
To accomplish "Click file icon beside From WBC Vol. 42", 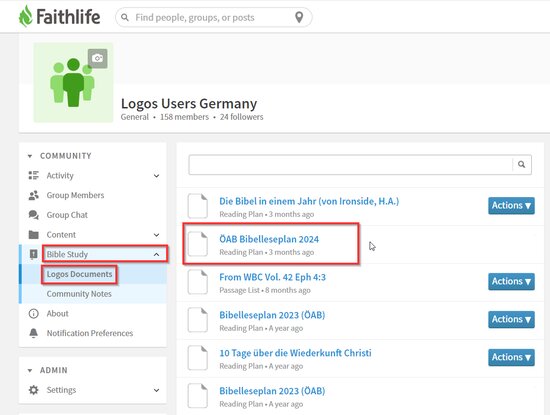I will point(197,282).
